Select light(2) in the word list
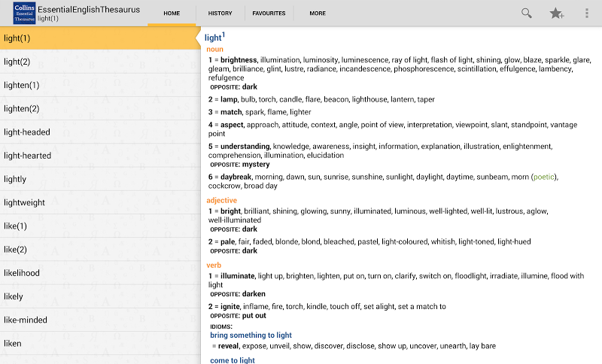 [100, 62]
